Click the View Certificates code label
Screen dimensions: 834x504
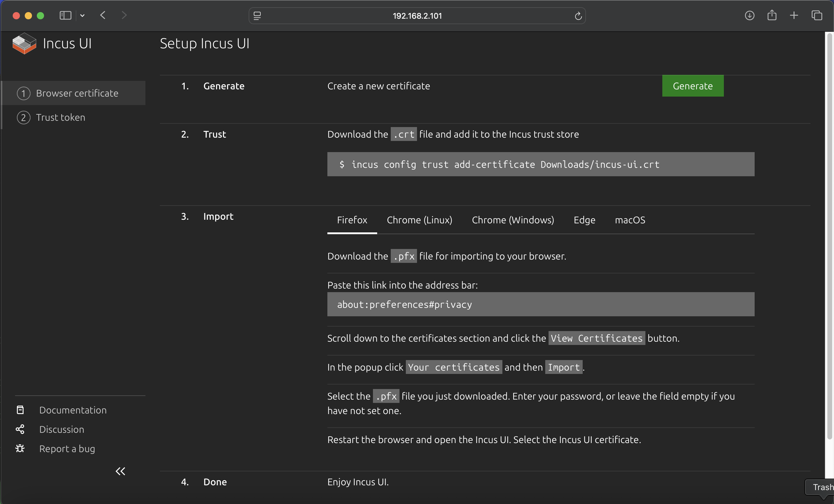click(x=597, y=338)
